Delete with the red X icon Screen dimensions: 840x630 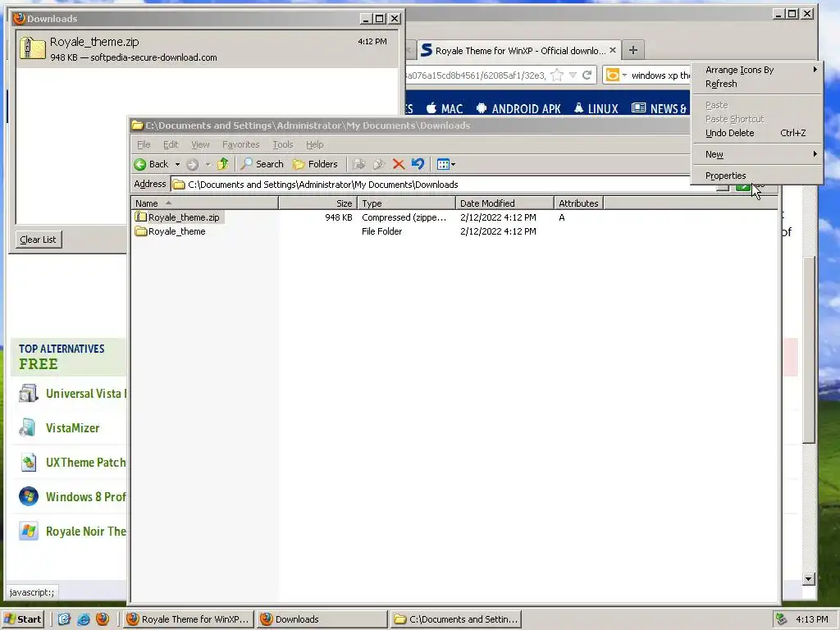coord(398,164)
